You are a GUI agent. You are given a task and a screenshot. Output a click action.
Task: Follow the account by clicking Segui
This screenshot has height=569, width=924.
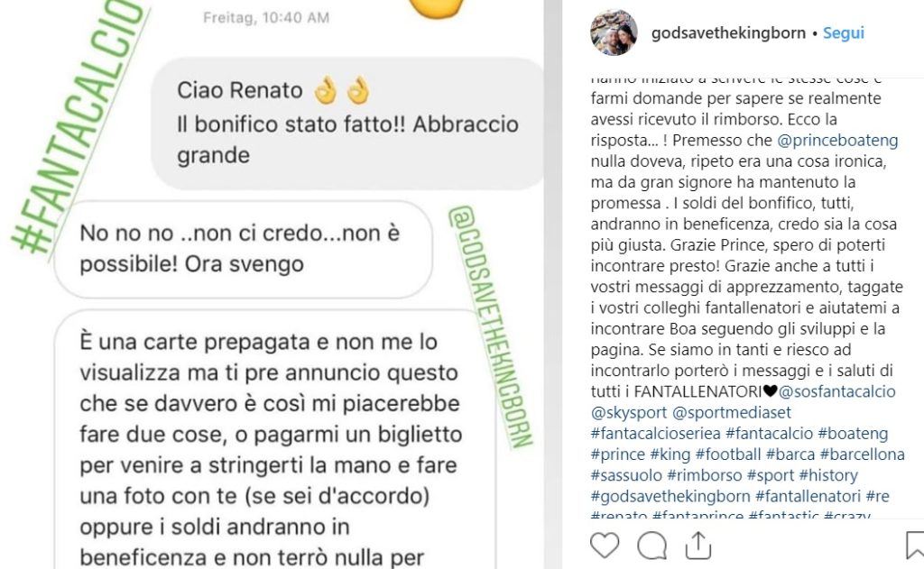tap(844, 33)
